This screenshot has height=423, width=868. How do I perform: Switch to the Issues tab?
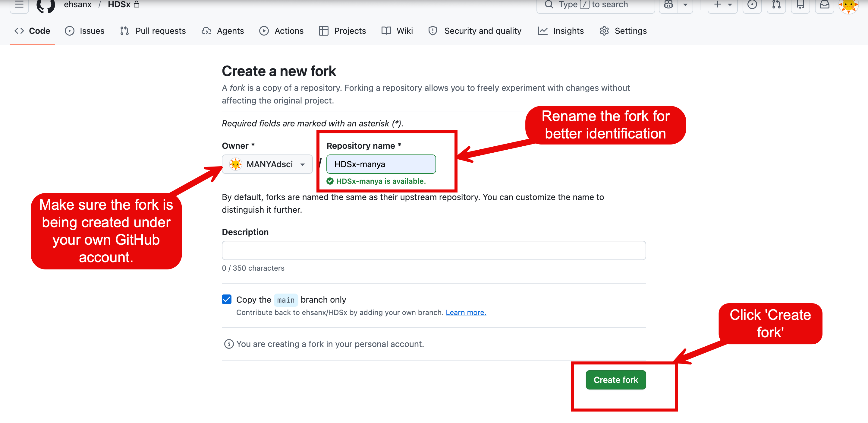[85, 31]
